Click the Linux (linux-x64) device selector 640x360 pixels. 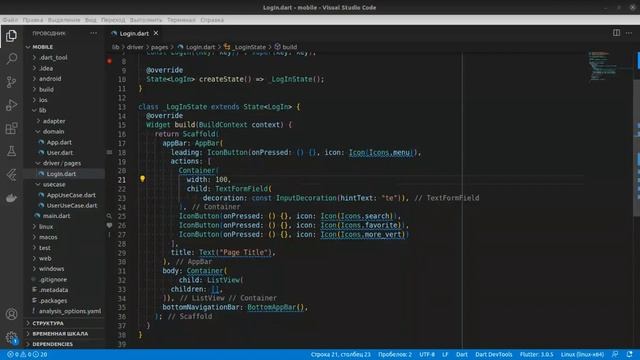pyautogui.click(x=582, y=354)
